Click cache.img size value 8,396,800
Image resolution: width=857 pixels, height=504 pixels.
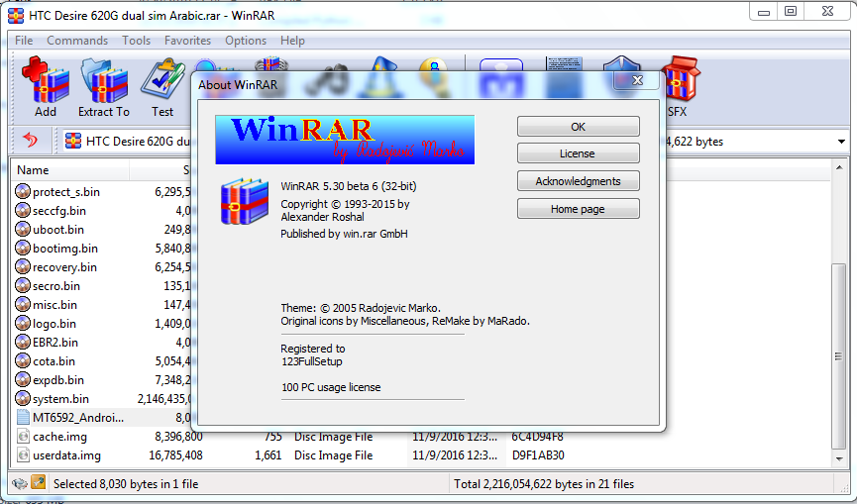pyautogui.click(x=178, y=437)
